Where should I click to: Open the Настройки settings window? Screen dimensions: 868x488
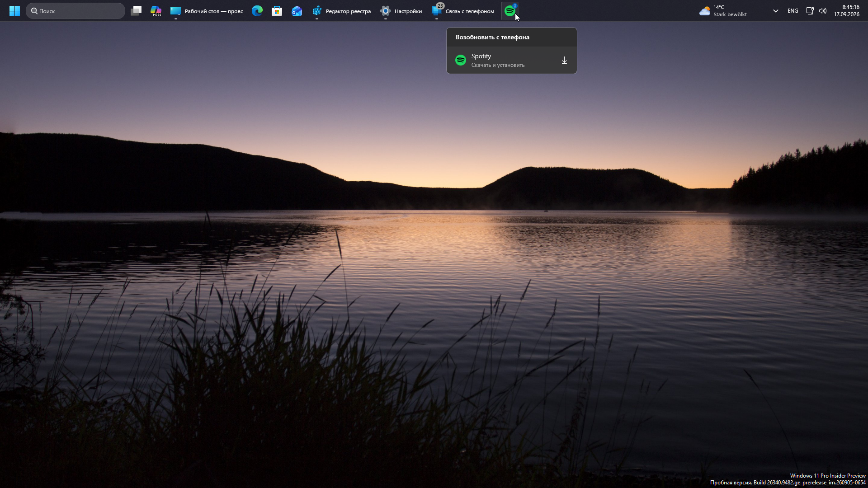(x=401, y=11)
